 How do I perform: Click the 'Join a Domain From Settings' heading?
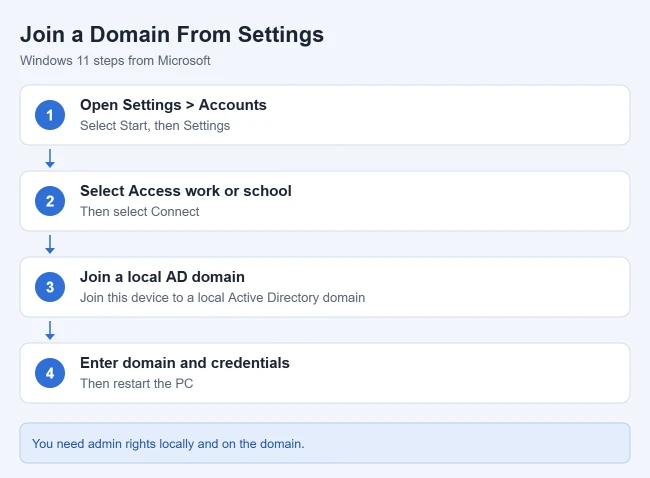click(x=172, y=35)
